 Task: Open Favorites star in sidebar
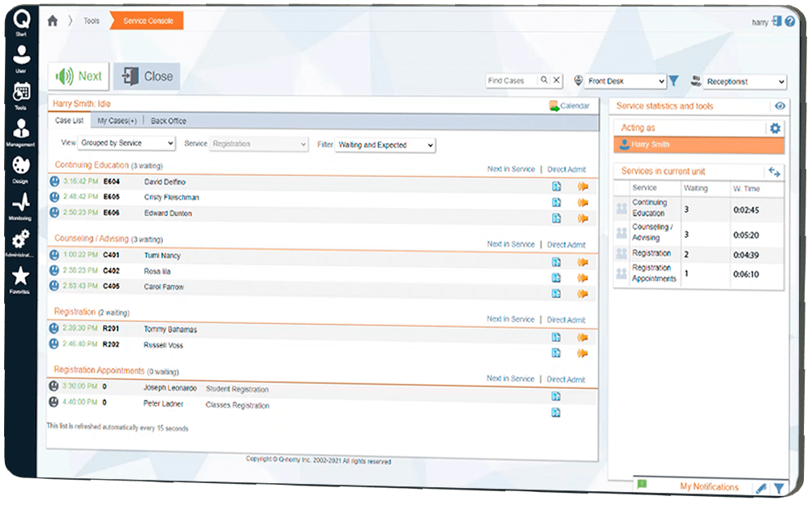20,278
